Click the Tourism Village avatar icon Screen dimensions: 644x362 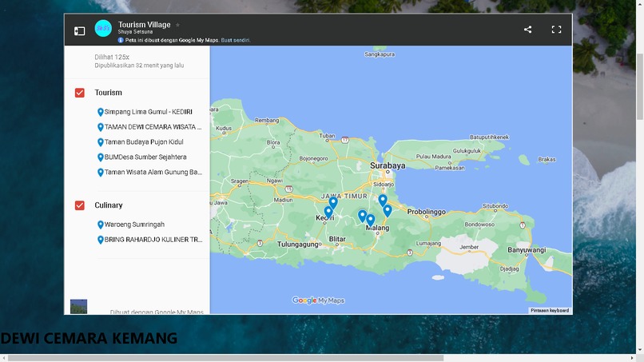[x=103, y=28]
